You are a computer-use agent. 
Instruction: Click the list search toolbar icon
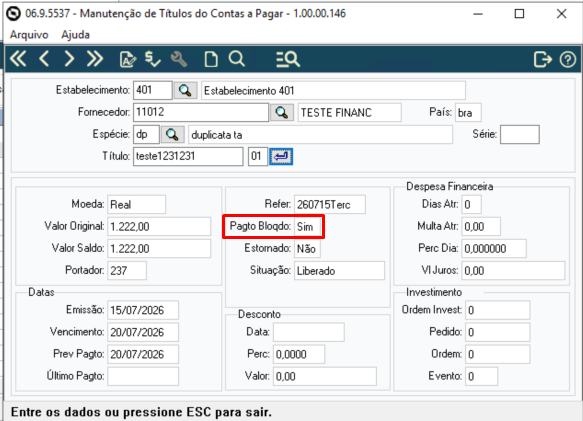[288, 59]
